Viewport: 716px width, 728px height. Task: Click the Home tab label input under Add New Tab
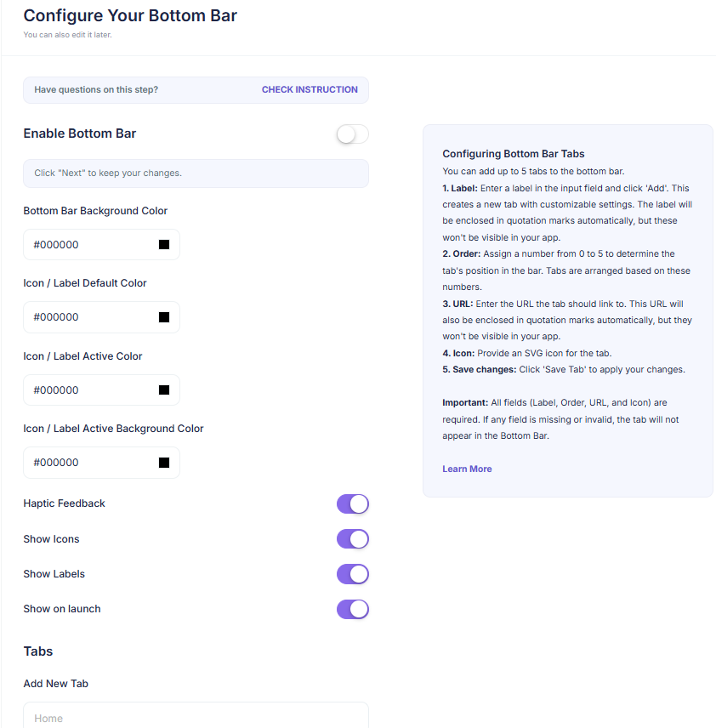(196, 718)
